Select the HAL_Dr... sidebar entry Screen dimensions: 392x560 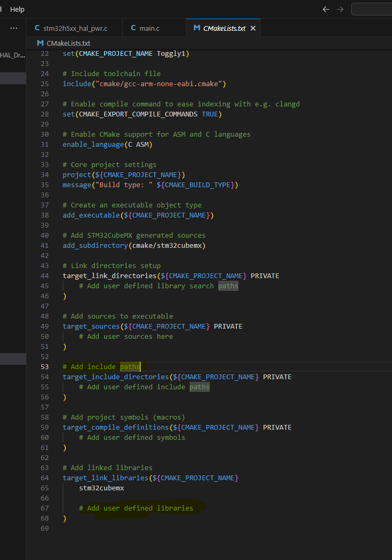[13, 55]
